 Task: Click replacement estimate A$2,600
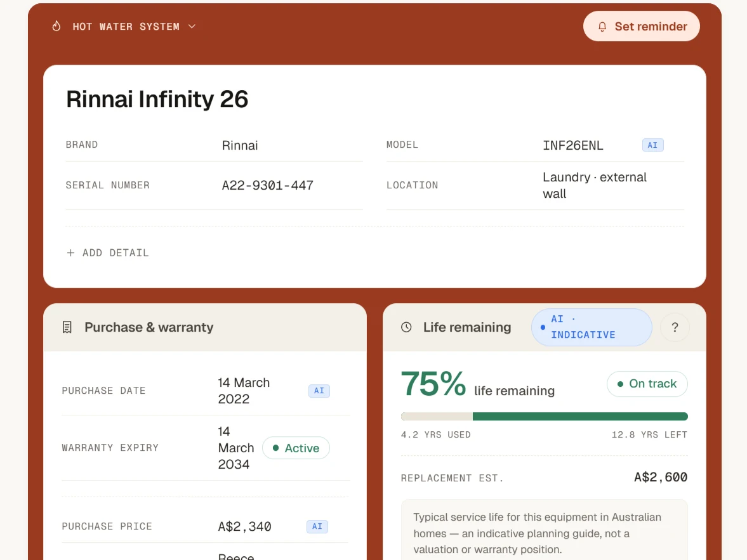click(660, 477)
